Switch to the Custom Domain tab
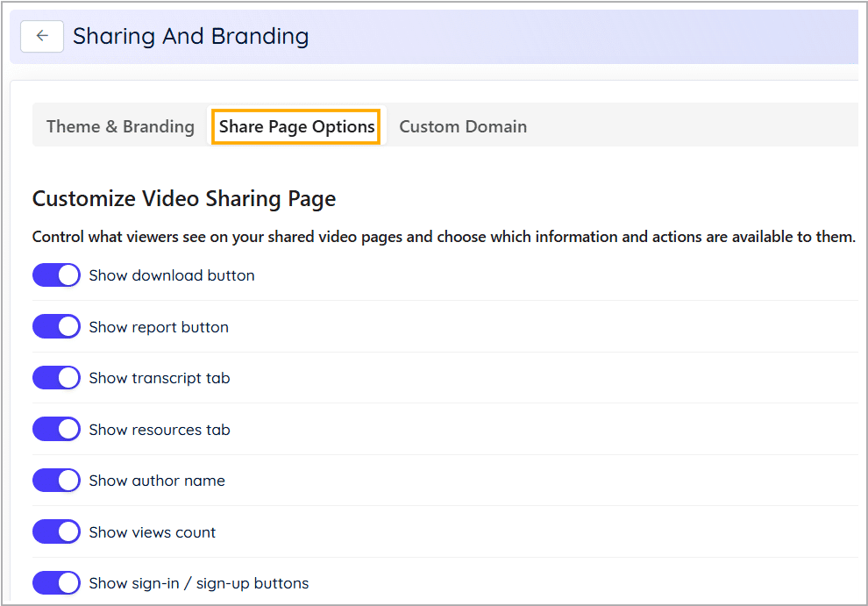 coord(463,126)
